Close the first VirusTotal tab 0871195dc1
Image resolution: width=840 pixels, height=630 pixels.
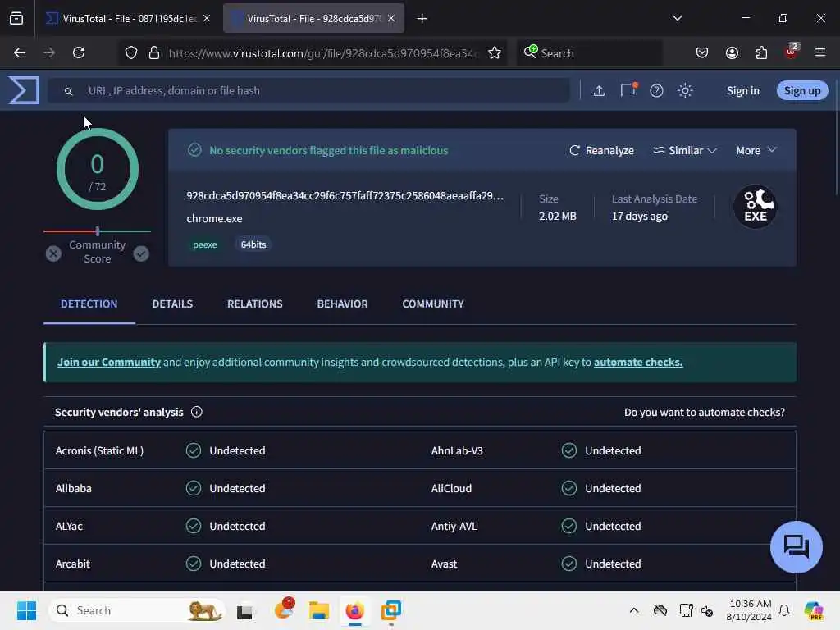coord(206,18)
